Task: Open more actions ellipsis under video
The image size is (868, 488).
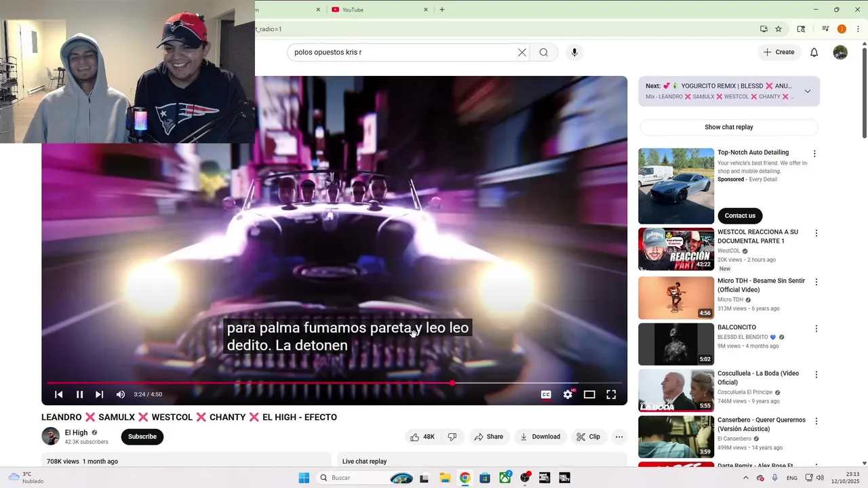Action: [619, 436]
